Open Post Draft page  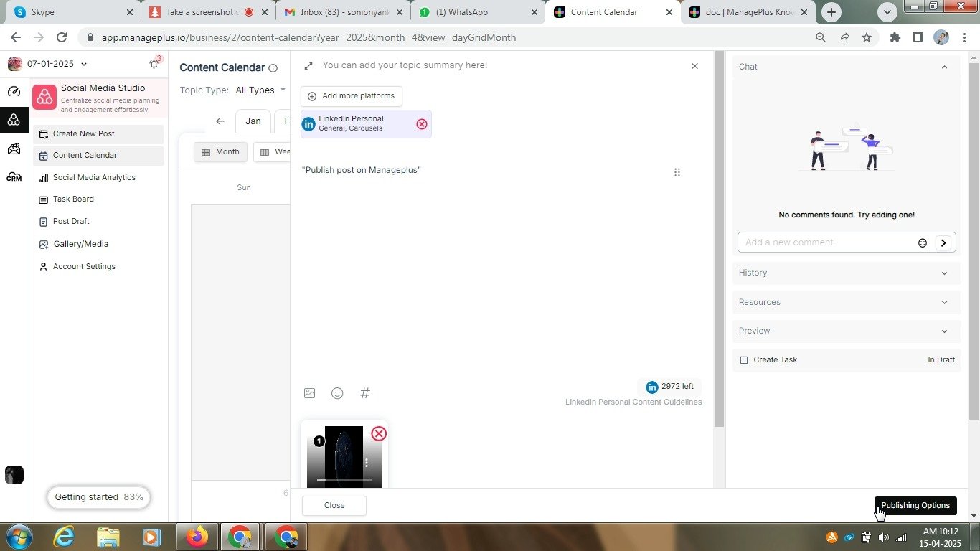pos(98,222)
